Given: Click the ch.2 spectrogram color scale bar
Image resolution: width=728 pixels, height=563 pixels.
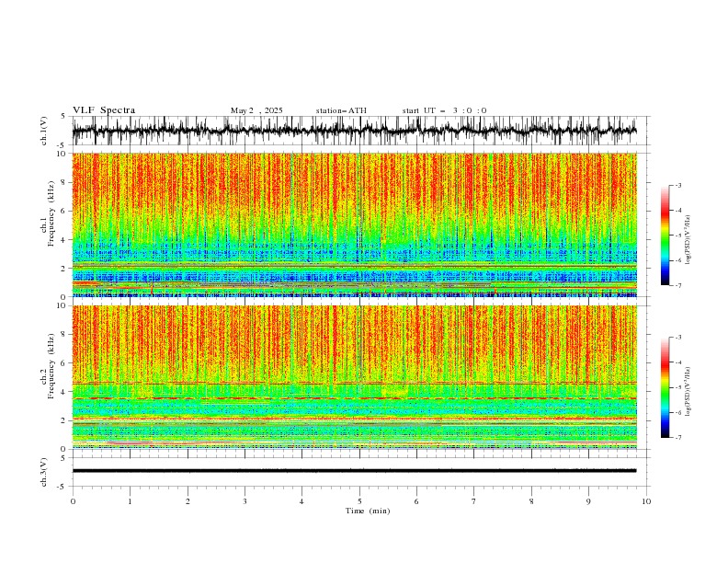Looking at the screenshot, I should pos(665,387).
